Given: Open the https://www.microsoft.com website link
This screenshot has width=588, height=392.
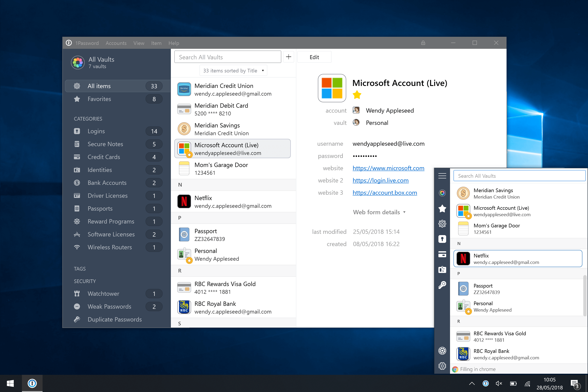Looking at the screenshot, I should point(388,168).
